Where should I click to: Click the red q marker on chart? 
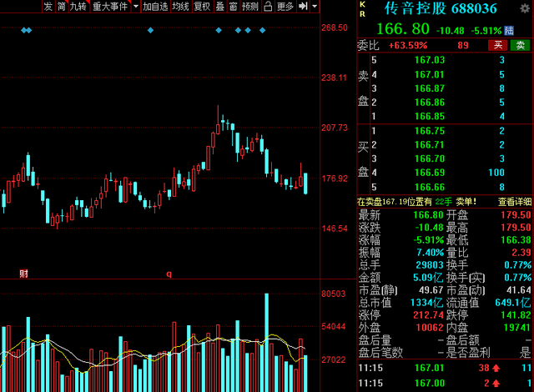click(x=169, y=274)
